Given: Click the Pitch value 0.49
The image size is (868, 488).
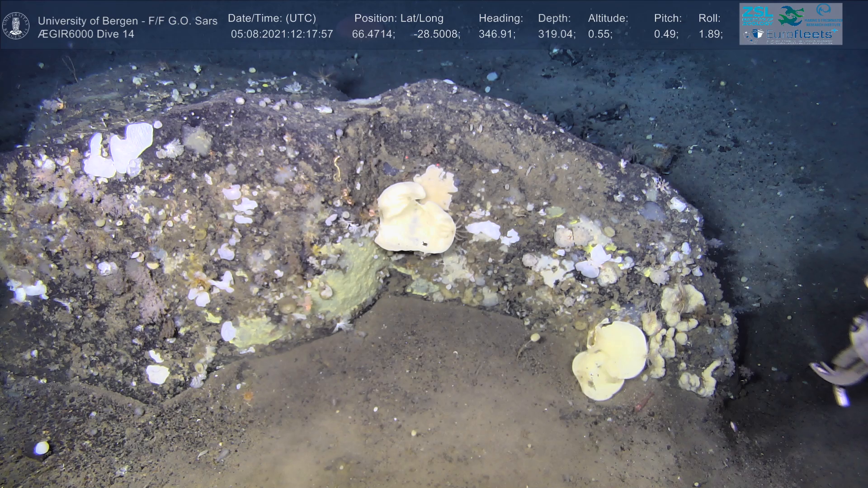Looking at the screenshot, I should [665, 34].
